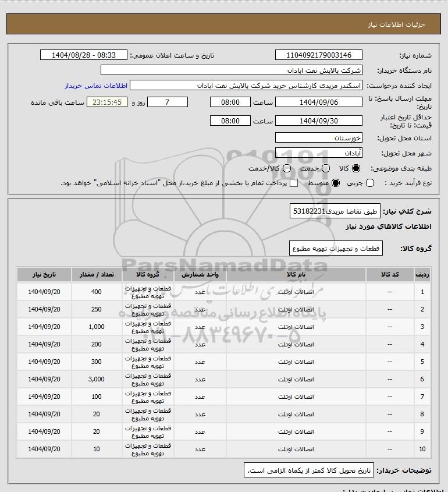Click the طبق تقاضا مریدی53182231 description box
This screenshot has width=448, height=492.
(x=335, y=211)
